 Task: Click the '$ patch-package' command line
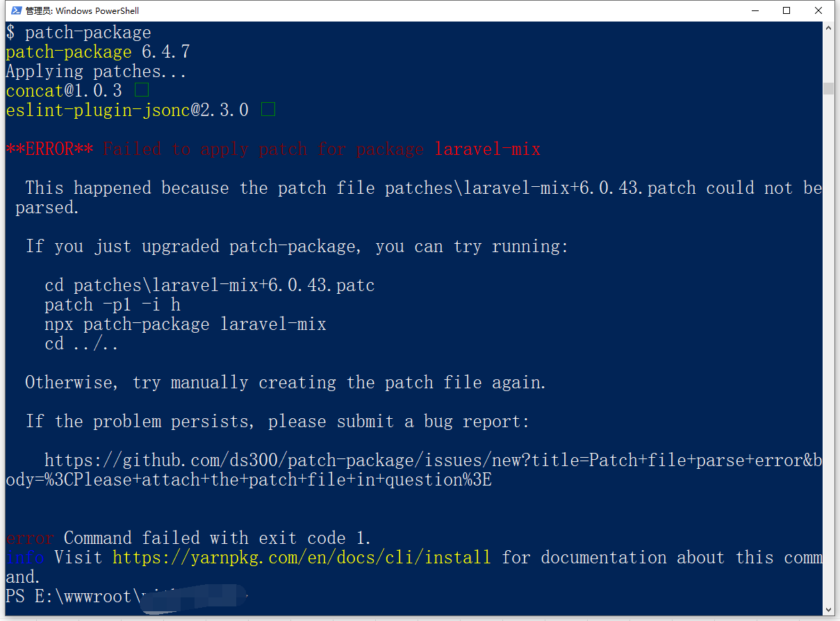tap(79, 33)
